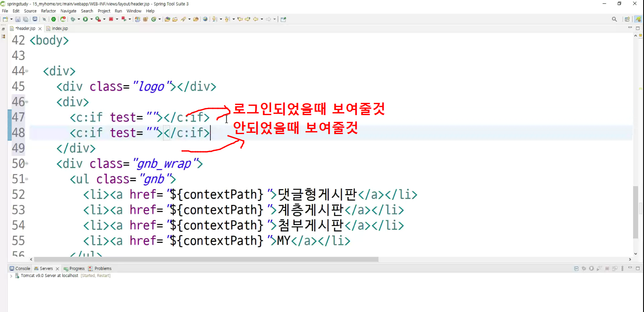Select the Spring perspective leaf icon
The image size is (644, 312).
pyautogui.click(x=638, y=19)
